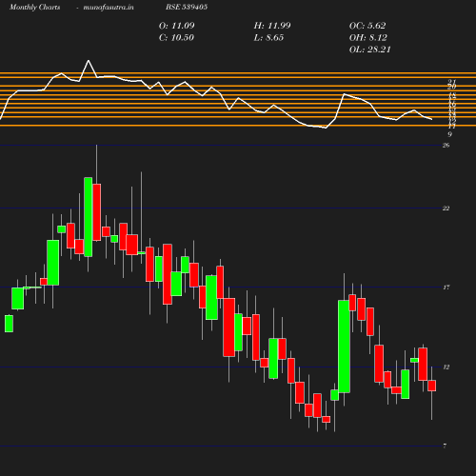Viewport: 476px width, 476px height.
Task: Select the 'L: 8.65' low value
Action: tap(268, 37)
